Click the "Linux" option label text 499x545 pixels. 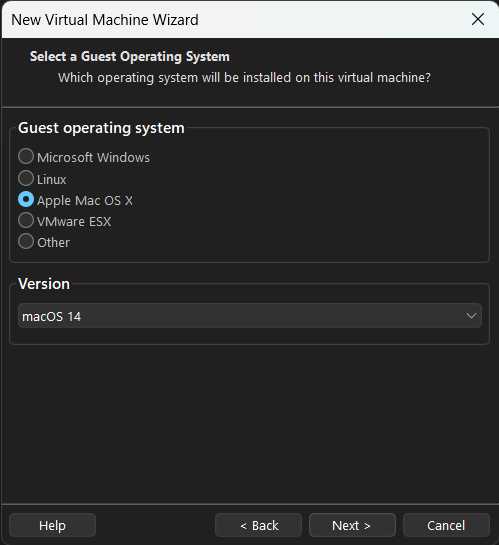click(52, 179)
